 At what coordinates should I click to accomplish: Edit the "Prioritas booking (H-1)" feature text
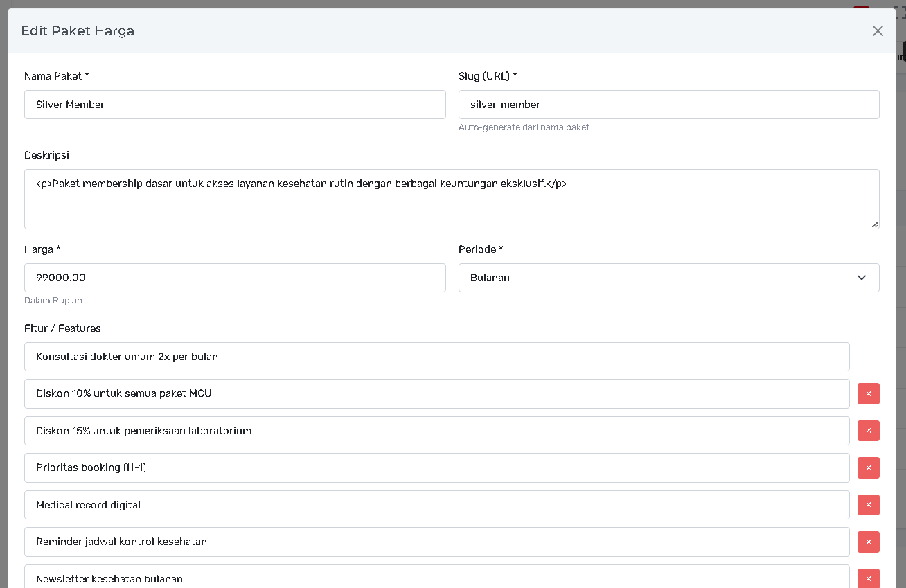tap(436, 468)
